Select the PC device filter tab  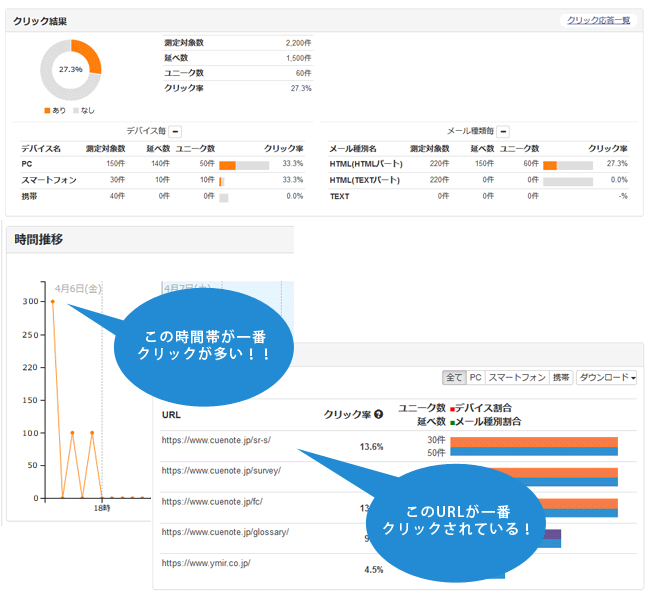click(475, 377)
